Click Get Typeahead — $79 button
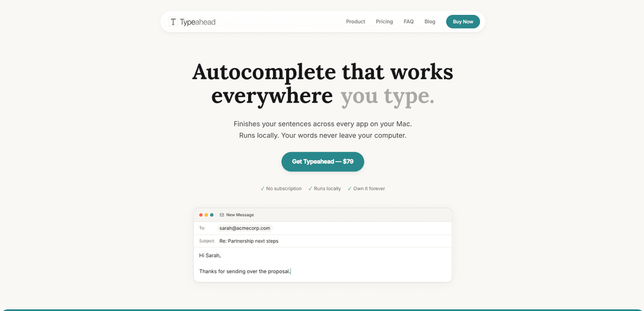 [x=323, y=161]
